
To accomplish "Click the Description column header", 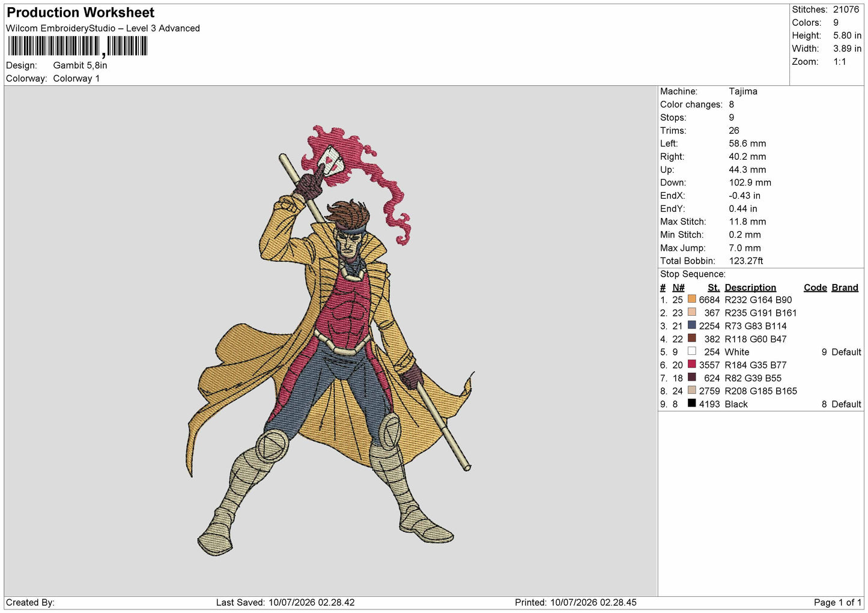I will coord(750,288).
